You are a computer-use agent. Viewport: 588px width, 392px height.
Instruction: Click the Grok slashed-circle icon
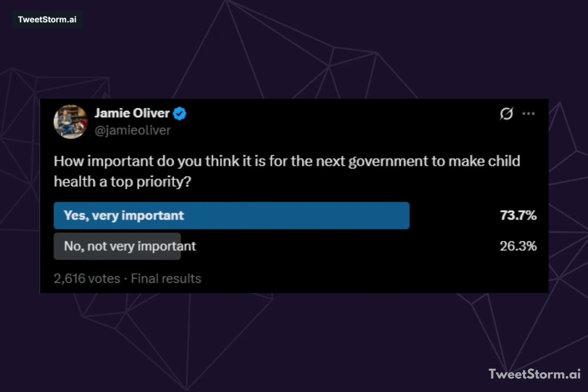click(x=506, y=114)
